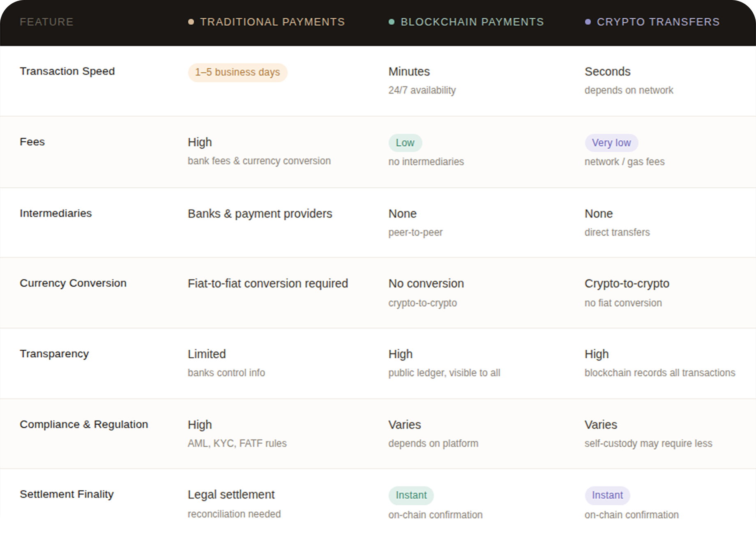This screenshot has width=756, height=538.
Task: Click the purple 'Instant' settlement badge
Action: click(607, 495)
